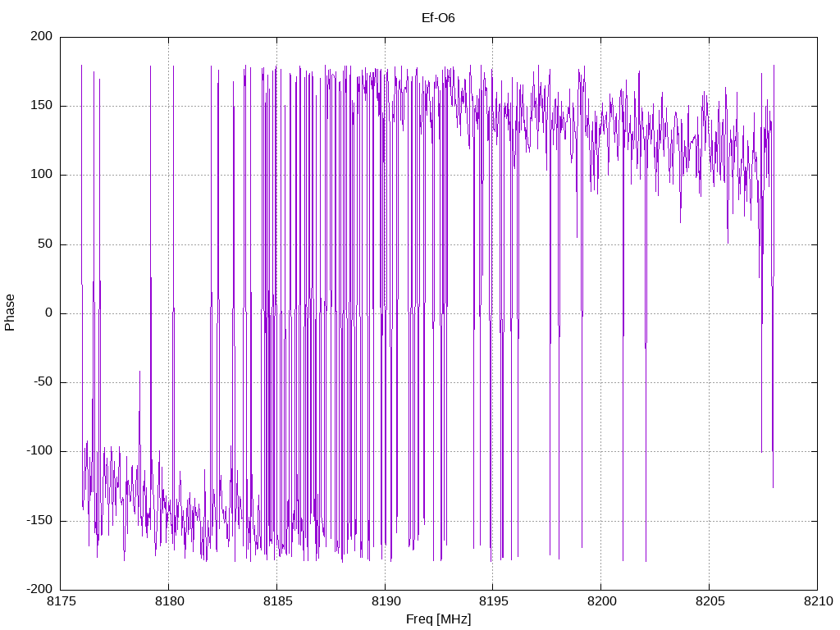The width and height of the screenshot is (840, 630).
Task: Click y-axis tick label 50
Action: tap(45, 244)
